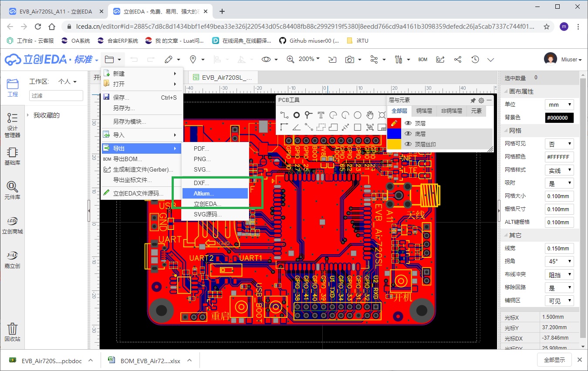Click the BOM toolbar icon
The height and width of the screenshot is (371, 588).
pyautogui.click(x=422, y=59)
